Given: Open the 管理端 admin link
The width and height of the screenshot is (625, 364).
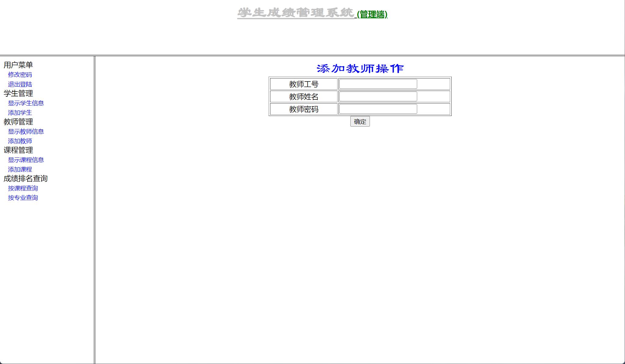Looking at the screenshot, I should [x=371, y=14].
